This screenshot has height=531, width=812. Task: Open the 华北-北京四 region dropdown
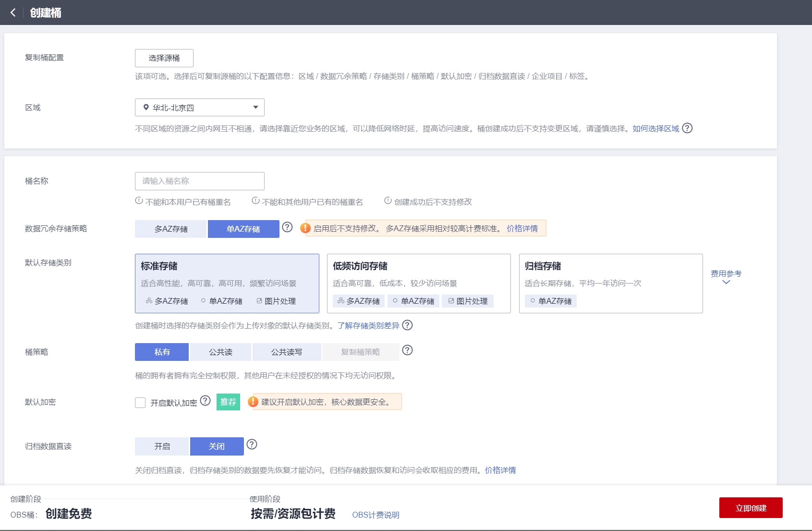pyautogui.click(x=200, y=108)
